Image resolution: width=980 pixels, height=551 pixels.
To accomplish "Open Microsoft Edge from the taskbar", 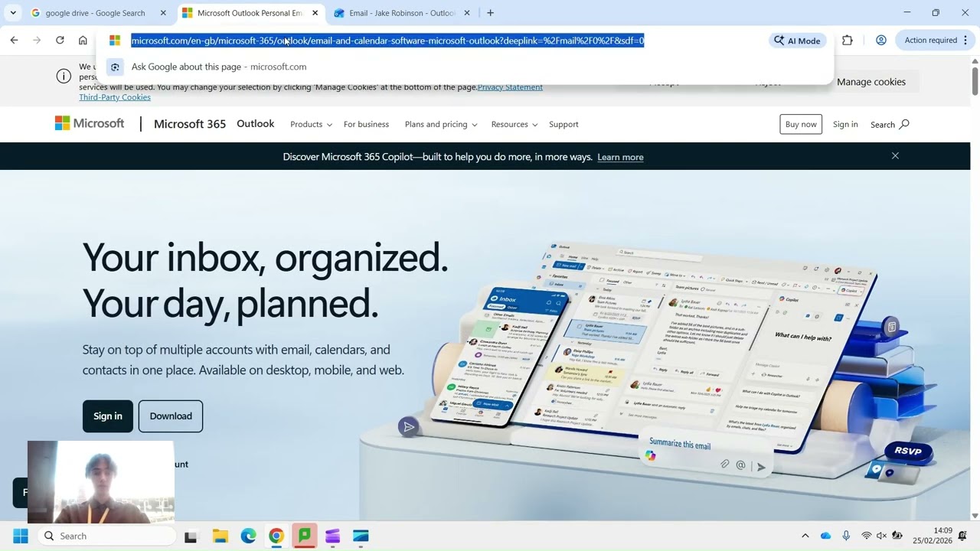I will tap(248, 536).
